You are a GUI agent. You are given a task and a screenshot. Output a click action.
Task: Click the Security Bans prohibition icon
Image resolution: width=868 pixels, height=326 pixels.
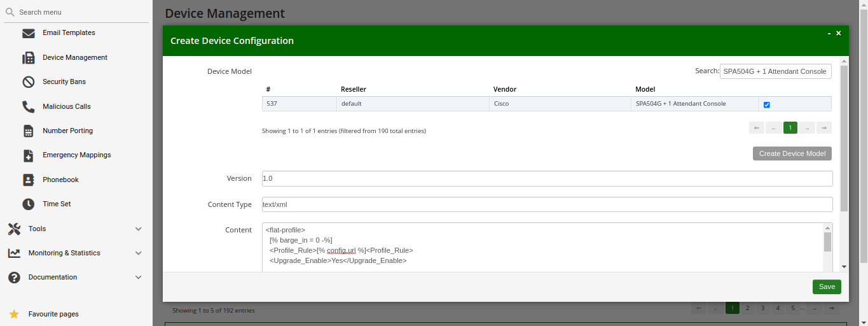(x=29, y=82)
